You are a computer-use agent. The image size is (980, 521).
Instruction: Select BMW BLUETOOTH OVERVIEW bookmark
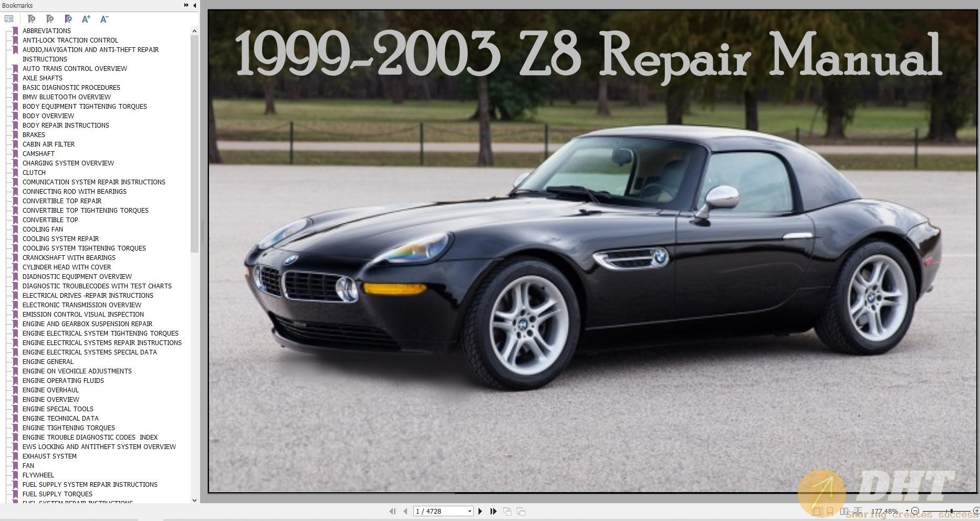click(67, 97)
